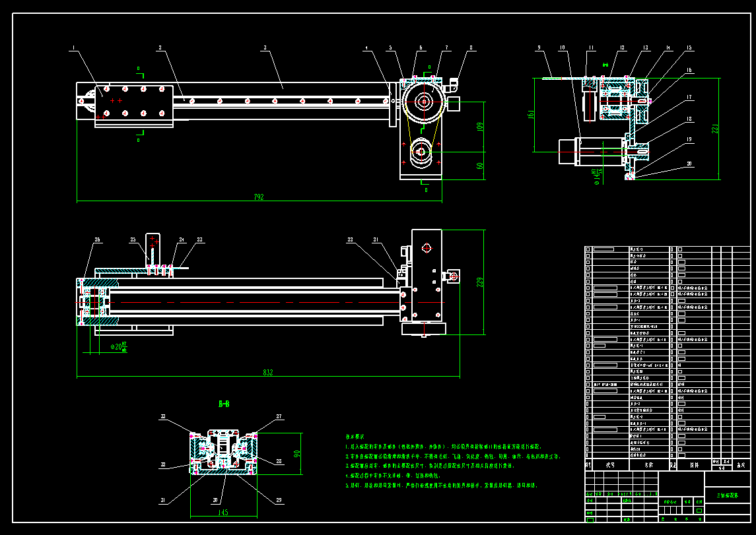
Task: Click balloon label 16 in side view
Action: click(x=689, y=71)
